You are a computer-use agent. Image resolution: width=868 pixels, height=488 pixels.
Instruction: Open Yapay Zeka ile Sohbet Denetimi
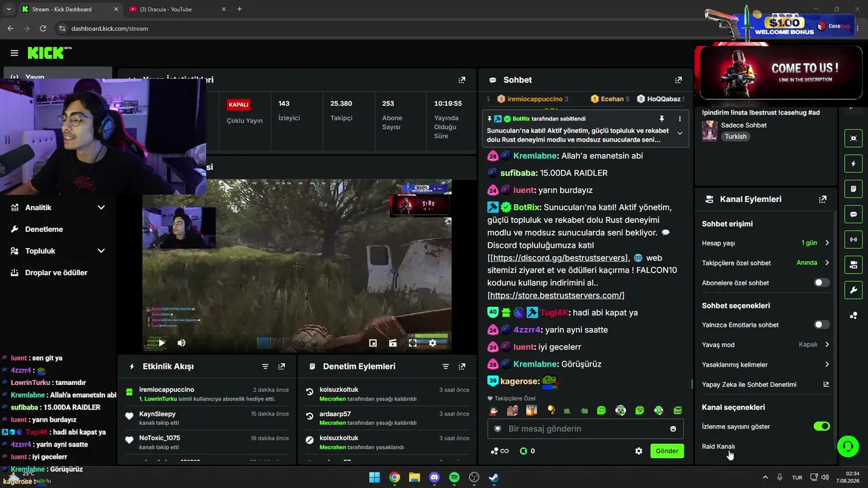(x=766, y=384)
